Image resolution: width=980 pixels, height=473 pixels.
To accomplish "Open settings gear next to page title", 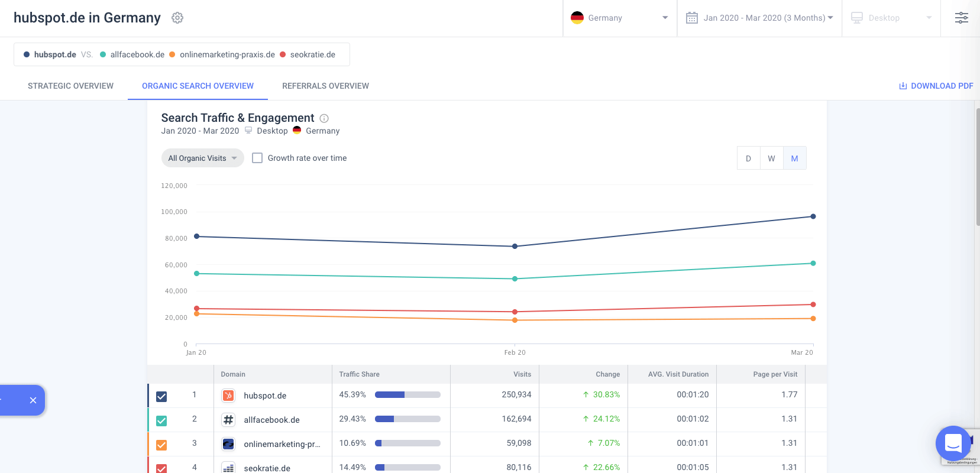I will tap(177, 18).
